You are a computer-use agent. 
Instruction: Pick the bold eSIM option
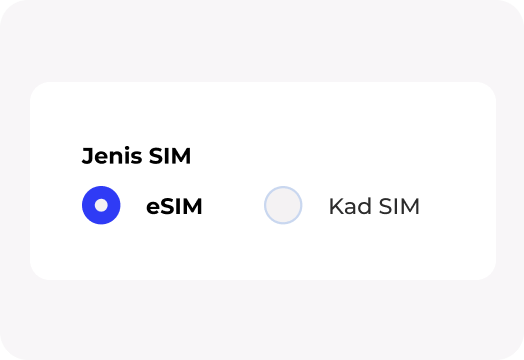click(x=101, y=205)
